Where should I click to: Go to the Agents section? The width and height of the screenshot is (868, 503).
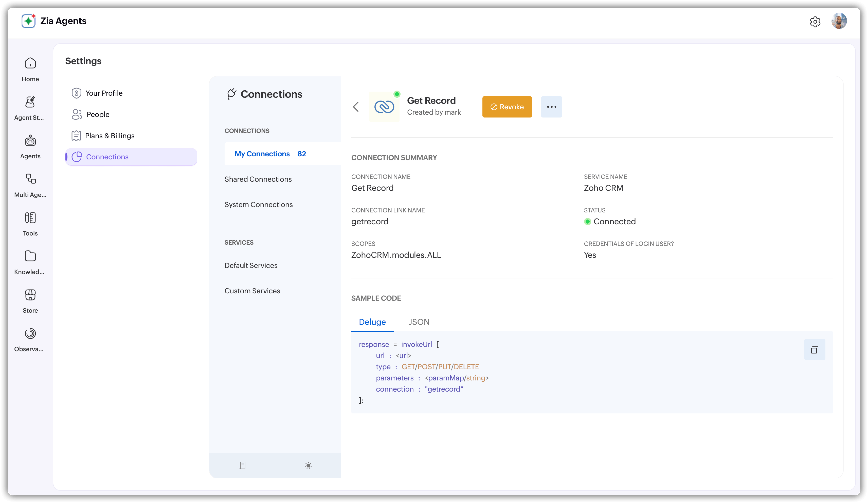(30, 146)
